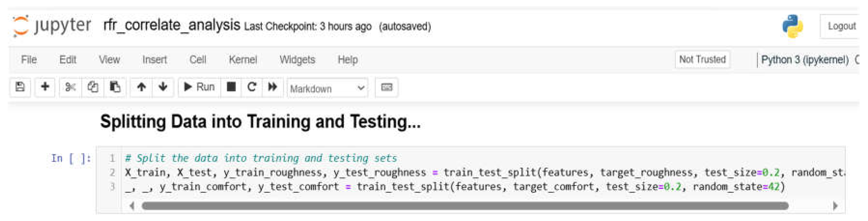Viewport: 868px width, 221px height.
Task: Click the Run button
Action: click(199, 87)
